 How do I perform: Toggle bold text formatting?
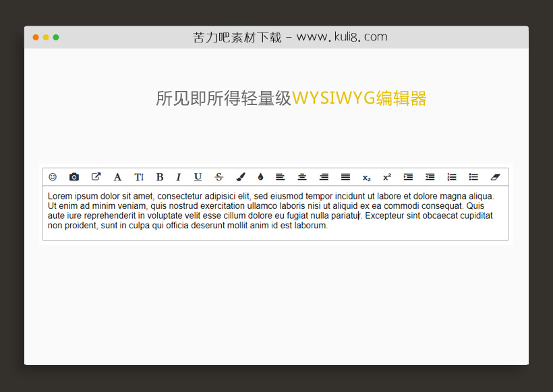click(x=160, y=176)
